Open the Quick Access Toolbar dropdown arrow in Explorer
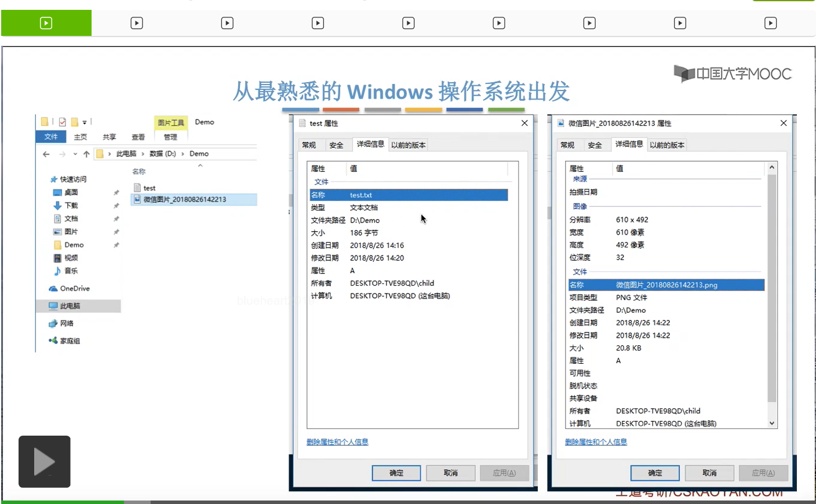 pyautogui.click(x=85, y=122)
